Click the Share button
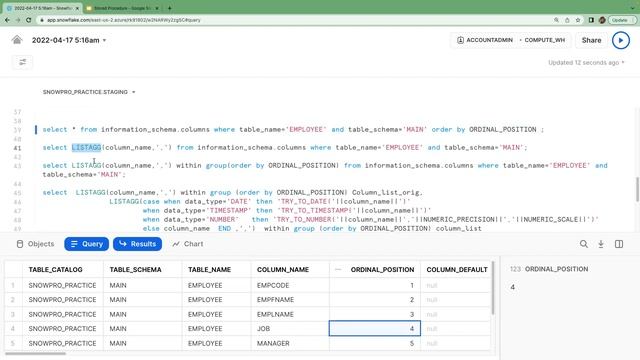Viewport: 640px width, 360px height. (x=591, y=40)
